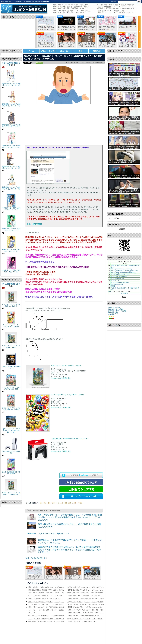Screen dimensions: 142x644
Task: Click the ゲームの売れ筋ランキングを見る link
Action: (x=11, y=285)
